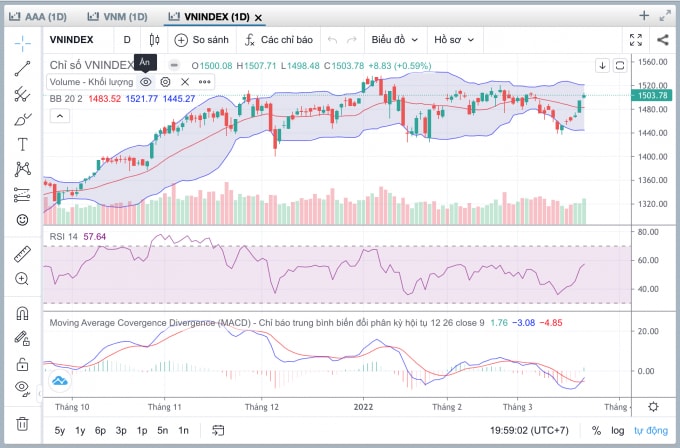Click the down arrow pane button
Viewport: 680px width, 448px height.
(602, 66)
